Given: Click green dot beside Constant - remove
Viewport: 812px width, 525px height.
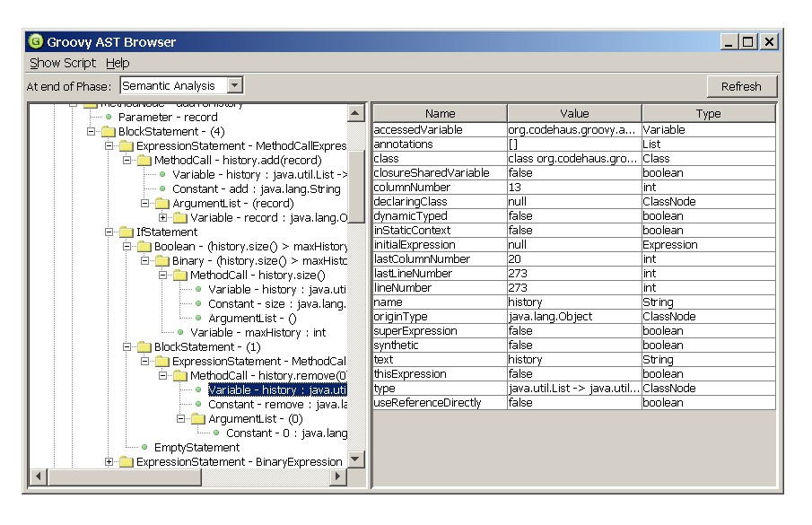Looking at the screenshot, I should click(197, 404).
